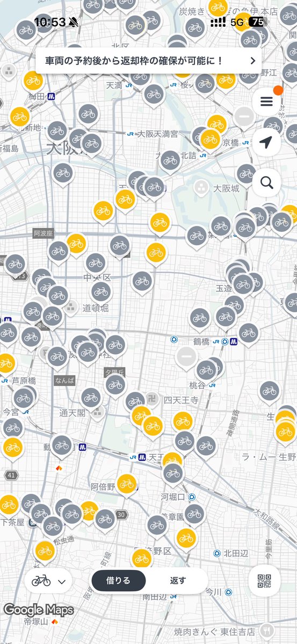
Task: Tap the gray minus pin above 京橋
Action: click(x=244, y=117)
